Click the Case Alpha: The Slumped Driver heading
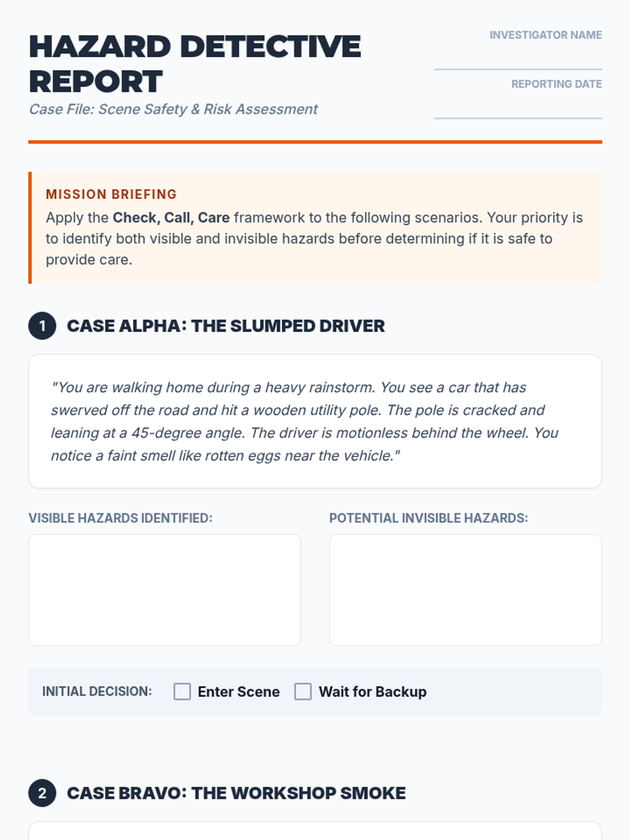The image size is (630, 840). [x=226, y=326]
